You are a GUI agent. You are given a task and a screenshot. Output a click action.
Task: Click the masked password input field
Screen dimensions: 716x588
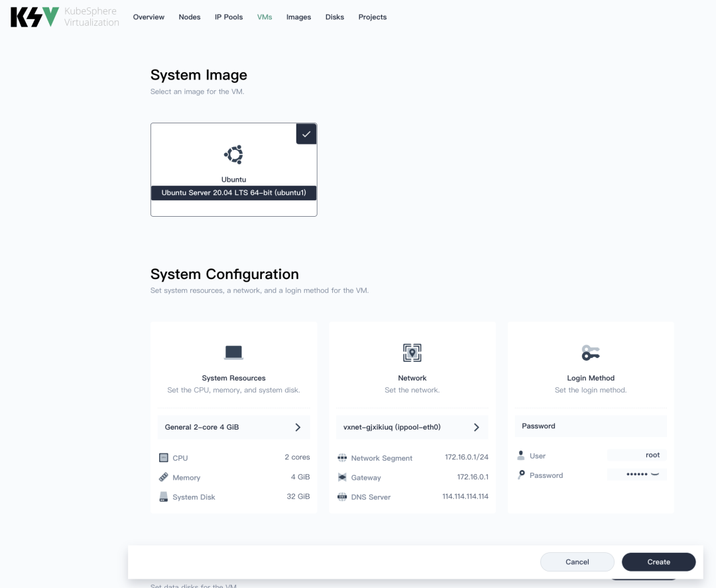(x=636, y=475)
